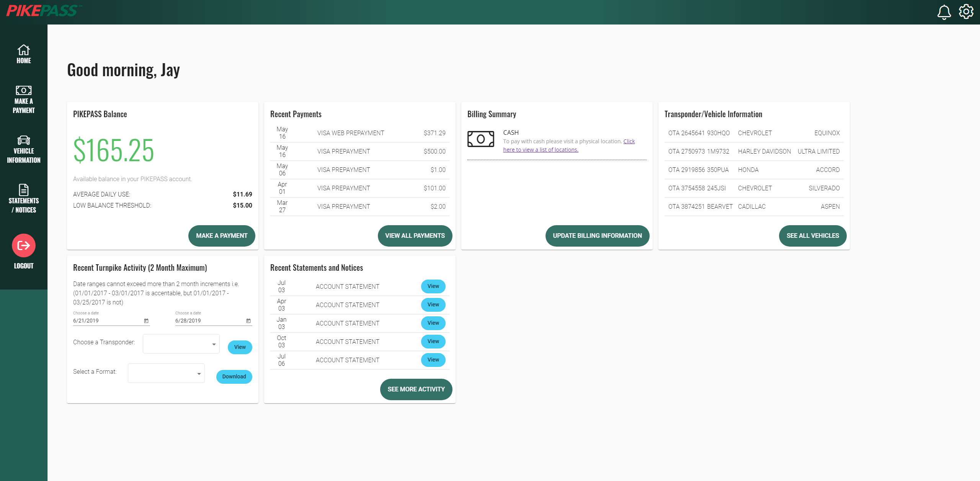The width and height of the screenshot is (980, 481).
Task: Go to Home in sidebar
Action: tap(24, 54)
